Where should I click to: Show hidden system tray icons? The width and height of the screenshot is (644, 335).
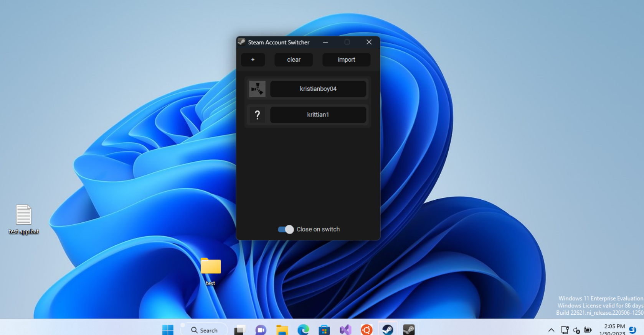click(x=551, y=330)
